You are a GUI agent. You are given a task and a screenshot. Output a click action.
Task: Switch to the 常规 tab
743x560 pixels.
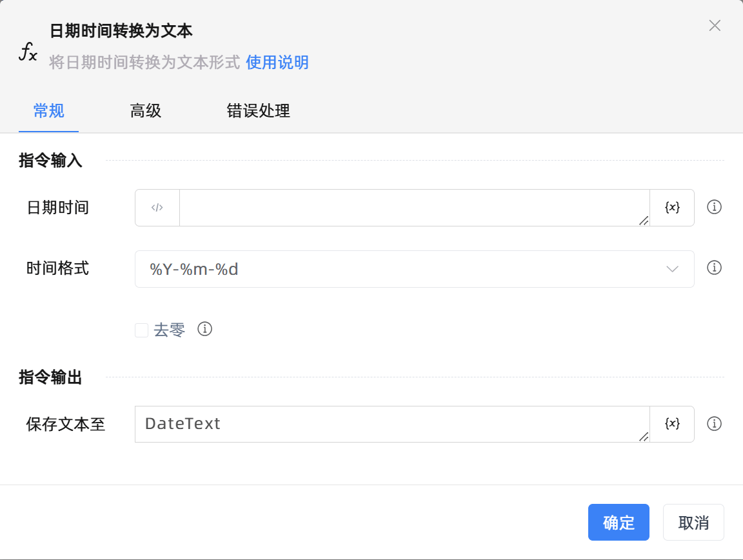pyautogui.click(x=48, y=111)
